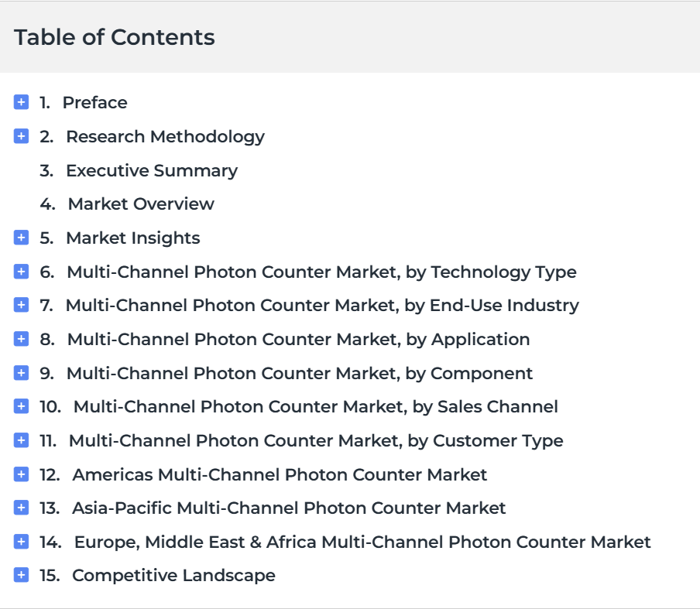Expand Research Methodology with its plus icon
Viewport: 700px width, 609px height.
pos(21,136)
